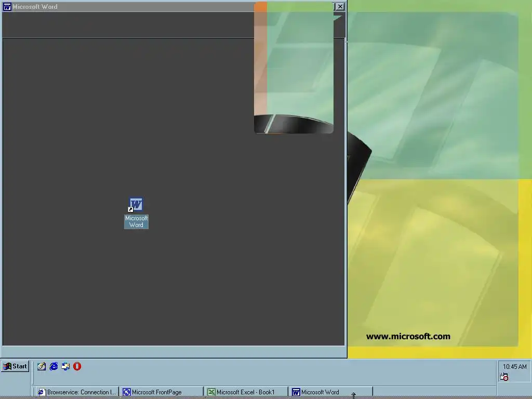Launch Outlook Express from quick launch

click(x=65, y=366)
